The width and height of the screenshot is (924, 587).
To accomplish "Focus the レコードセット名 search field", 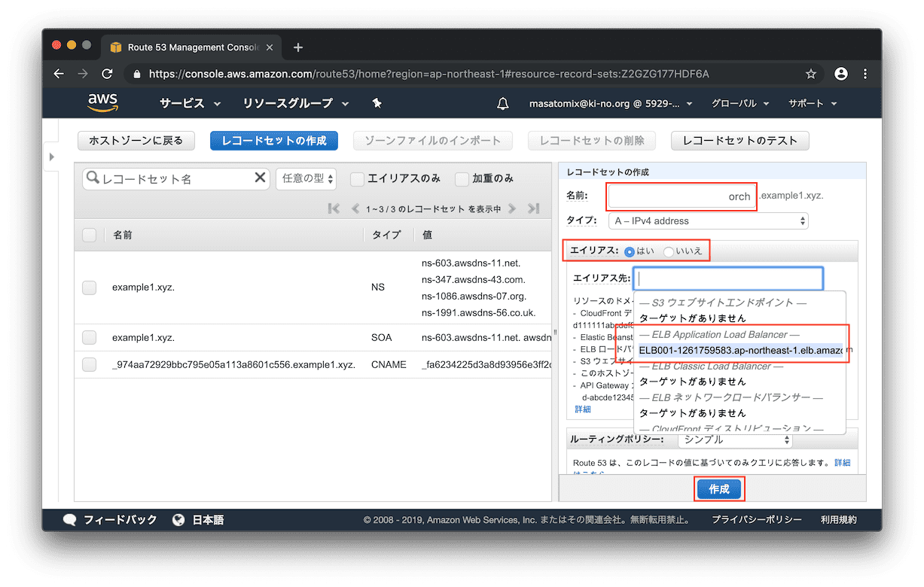I will (176, 178).
